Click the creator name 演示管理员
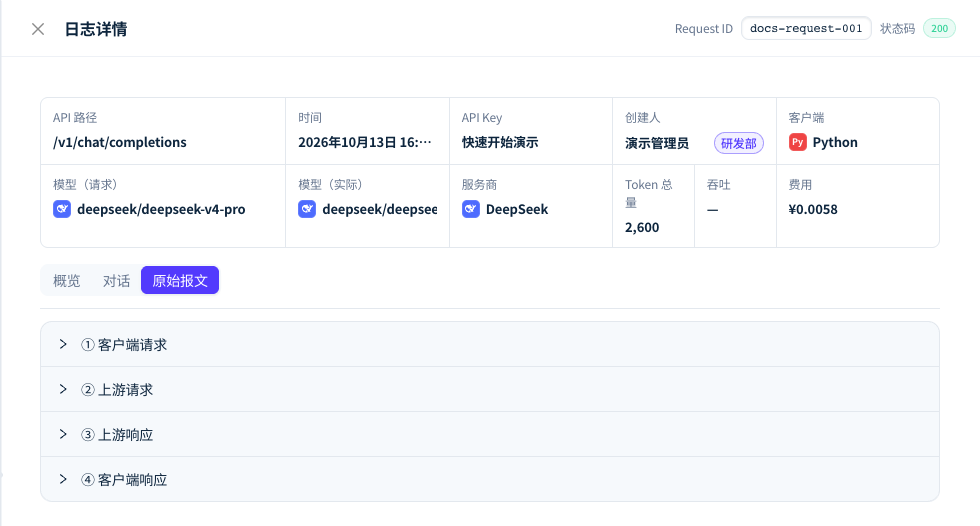980x526 pixels. point(657,144)
